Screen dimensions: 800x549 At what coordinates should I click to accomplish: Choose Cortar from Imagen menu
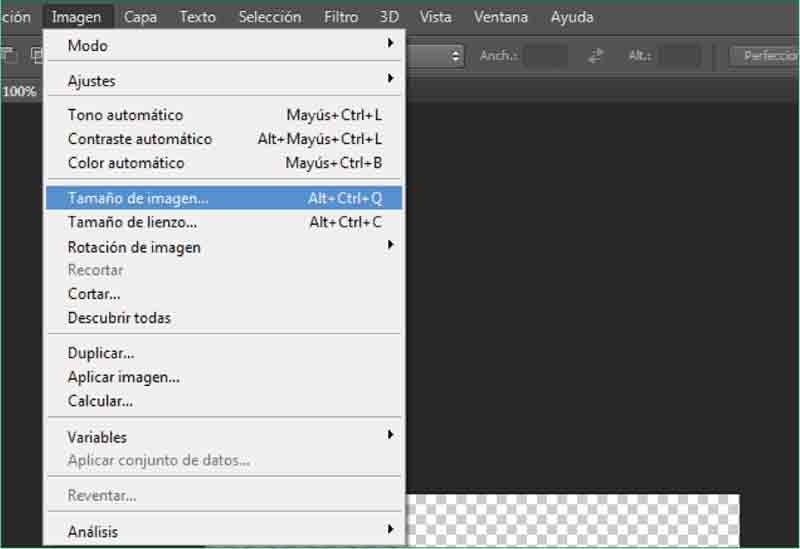(94, 294)
